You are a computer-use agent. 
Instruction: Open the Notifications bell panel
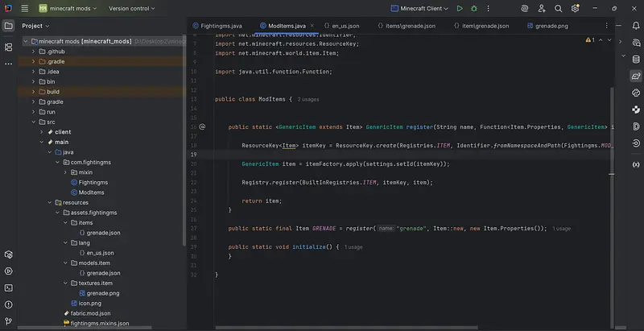tap(635, 26)
